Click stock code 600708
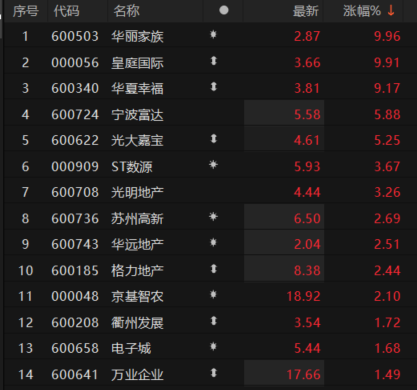 (75, 192)
